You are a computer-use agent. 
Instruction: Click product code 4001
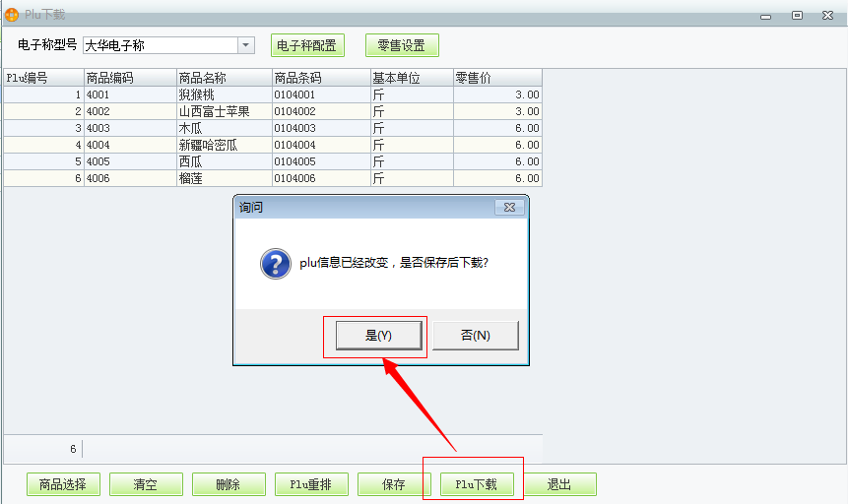[130, 94]
